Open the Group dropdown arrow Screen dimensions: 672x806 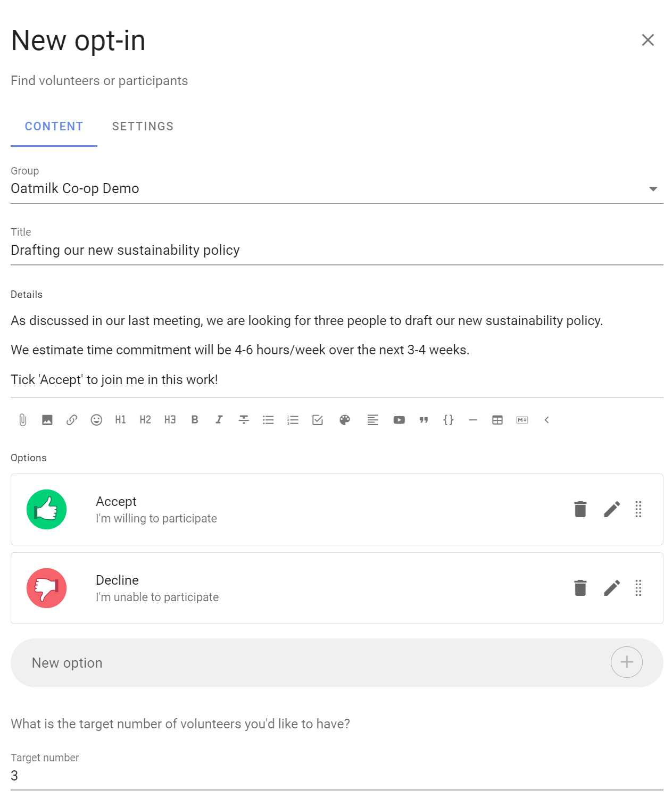coord(653,189)
